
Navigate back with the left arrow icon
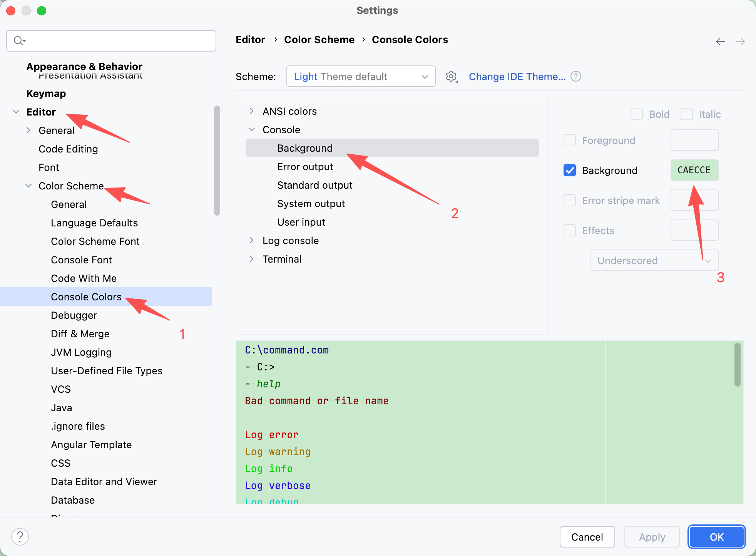[x=721, y=41]
